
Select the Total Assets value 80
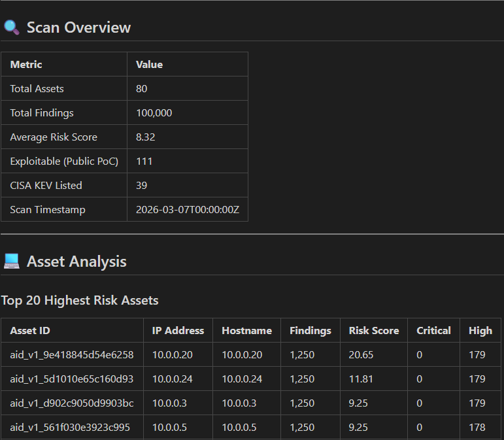tap(141, 89)
